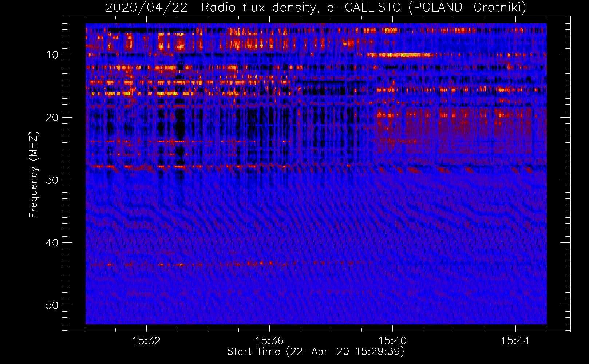Click the 15:32 time tick label
The height and width of the screenshot is (364, 589).
[x=146, y=341]
